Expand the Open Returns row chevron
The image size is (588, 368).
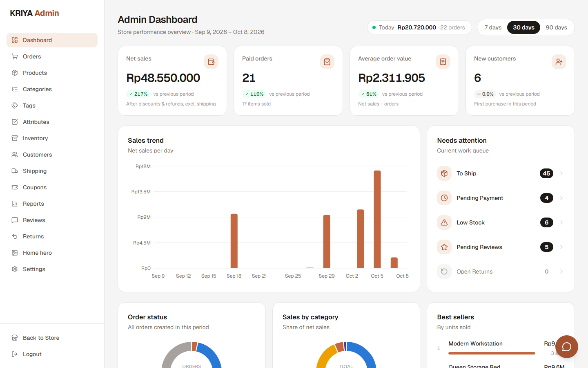pos(561,272)
